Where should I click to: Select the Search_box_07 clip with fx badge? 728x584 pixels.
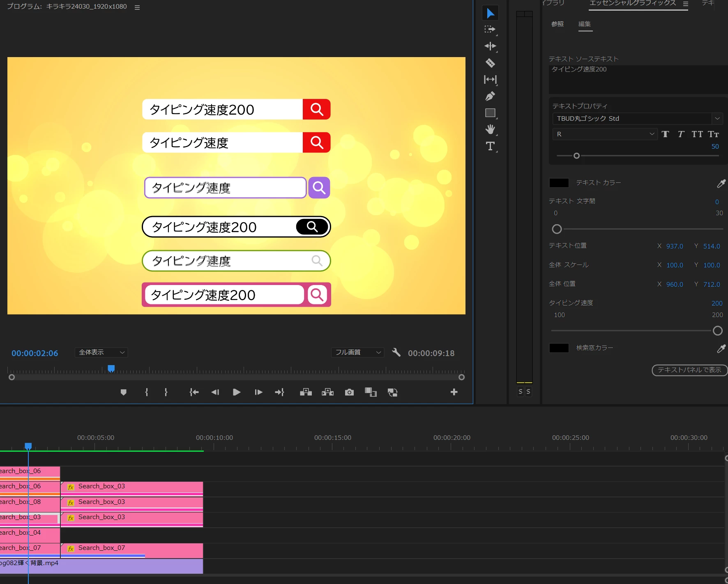pyautogui.click(x=131, y=550)
